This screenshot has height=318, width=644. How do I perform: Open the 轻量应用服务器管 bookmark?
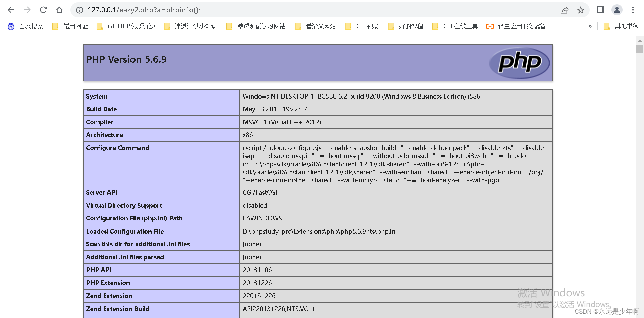click(x=519, y=26)
